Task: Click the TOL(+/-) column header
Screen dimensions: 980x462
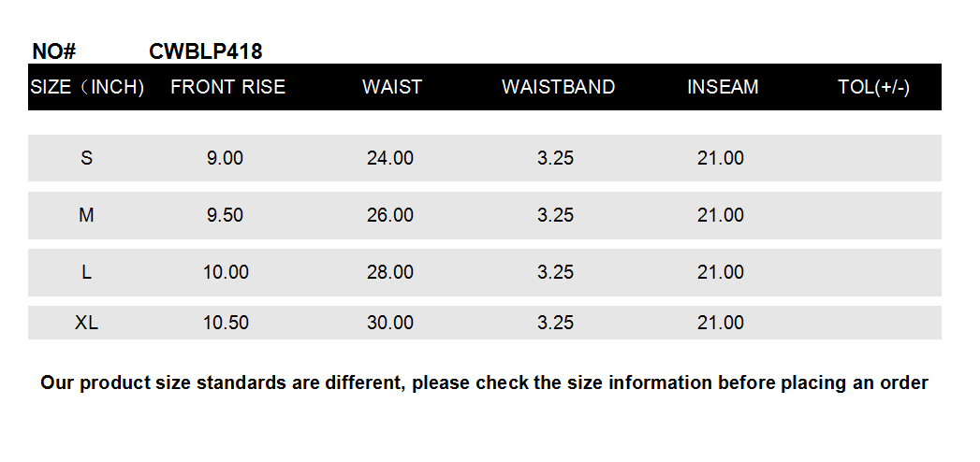Action: pos(873,87)
